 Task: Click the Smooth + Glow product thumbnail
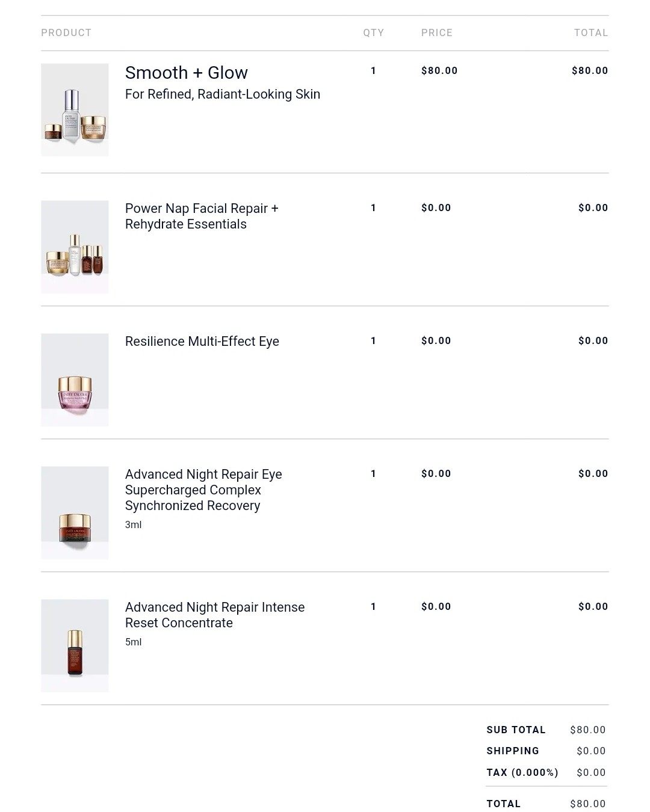click(75, 109)
